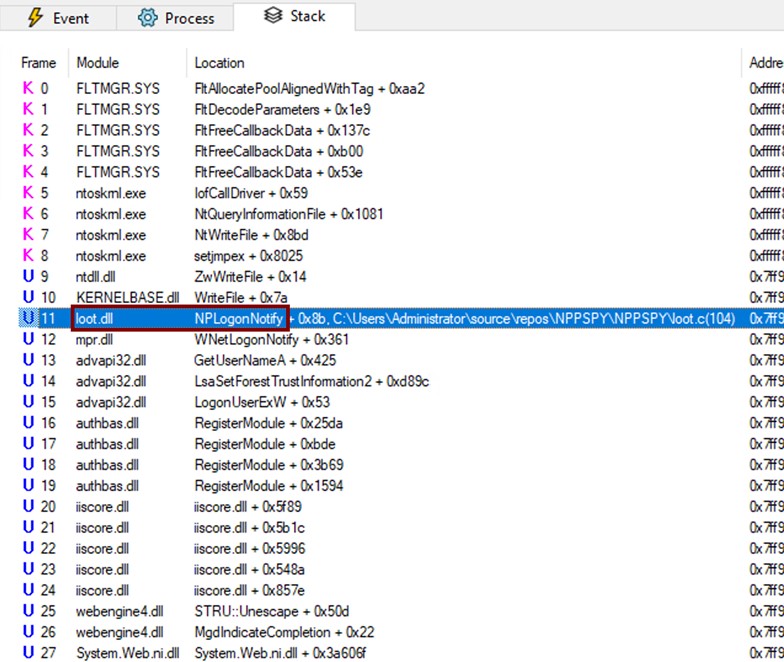The image size is (784, 662).
Task: Select STRU::Unescape + 0x50d location
Action: tap(272, 612)
